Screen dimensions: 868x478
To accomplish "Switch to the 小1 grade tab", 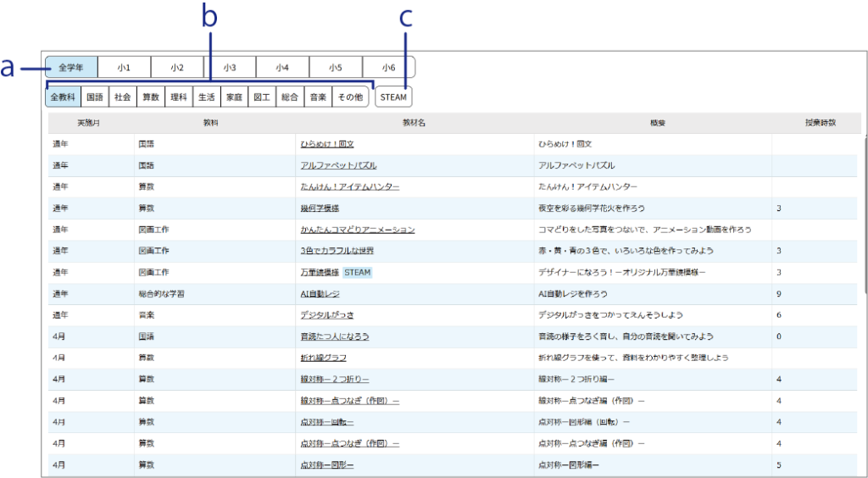I will (x=124, y=68).
